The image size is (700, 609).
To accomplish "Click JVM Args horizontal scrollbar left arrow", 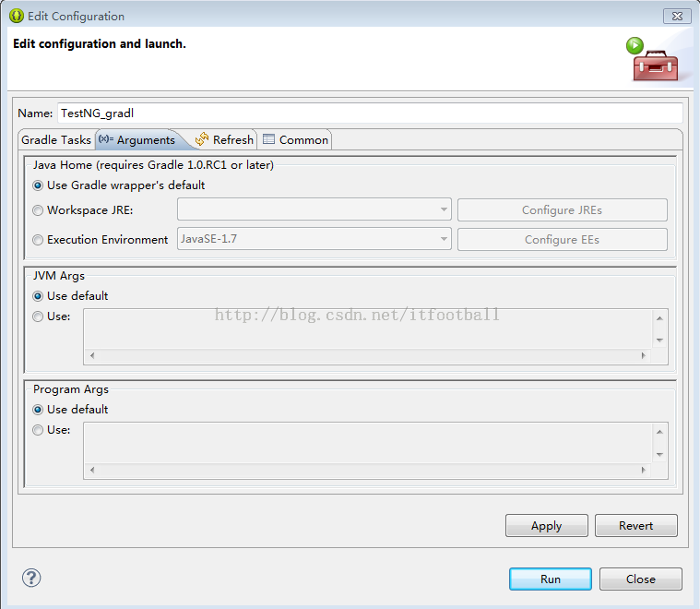I will [92, 356].
